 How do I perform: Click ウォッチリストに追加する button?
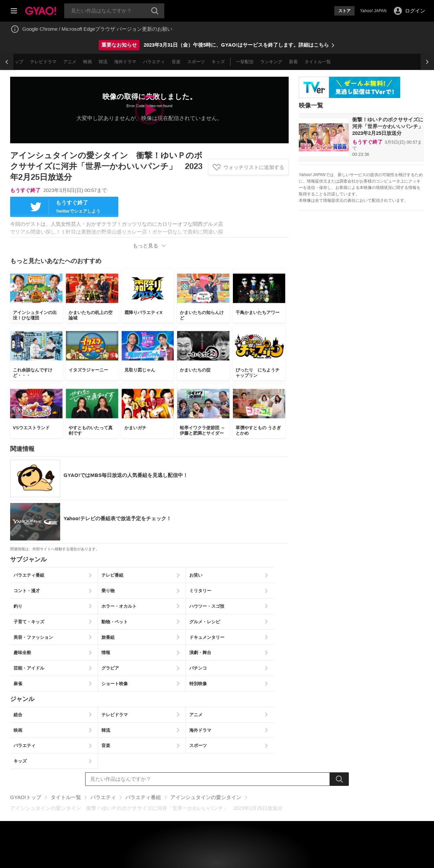pyautogui.click(x=248, y=167)
